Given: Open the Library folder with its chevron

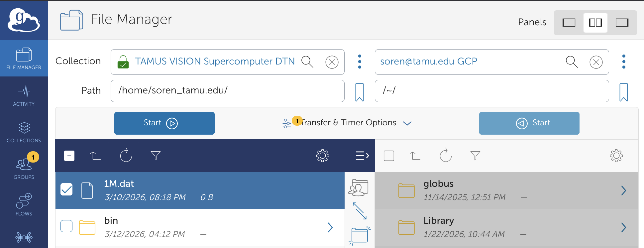Looking at the screenshot, I should point(624,227).
